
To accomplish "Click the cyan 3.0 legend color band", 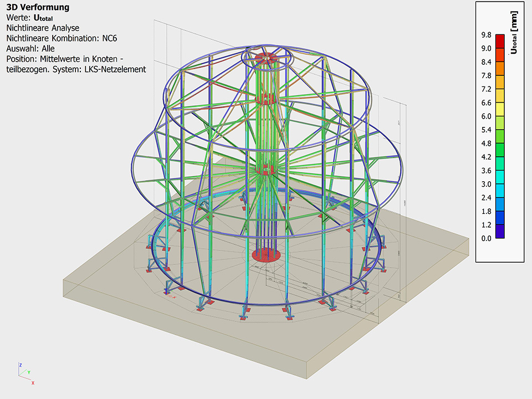I will (500, 190).
